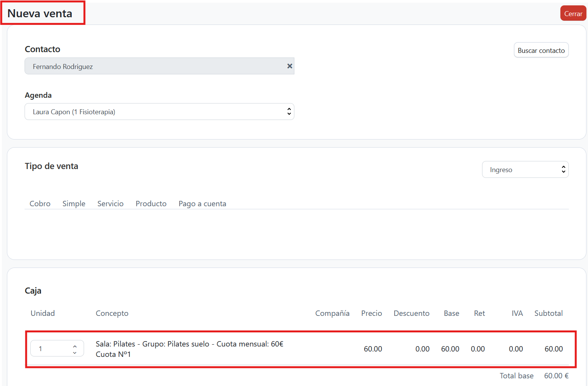Click the Compañía column header

pos(332,313)
